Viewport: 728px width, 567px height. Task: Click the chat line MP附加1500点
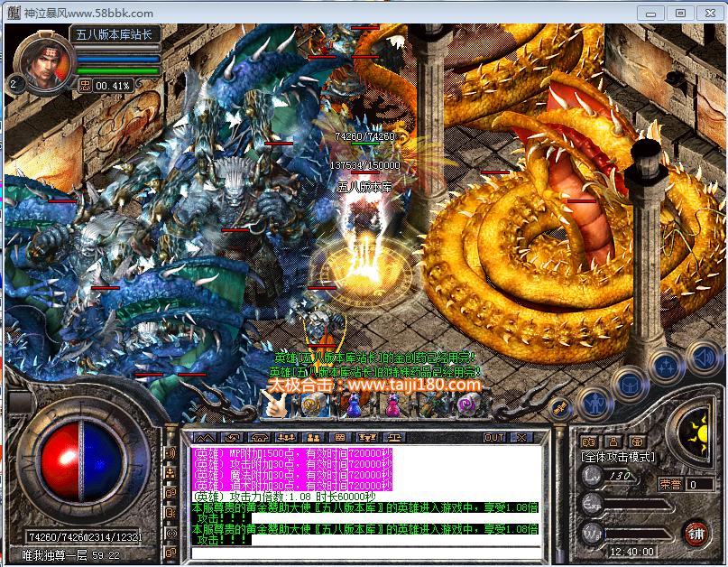click(x=292, y=453)
